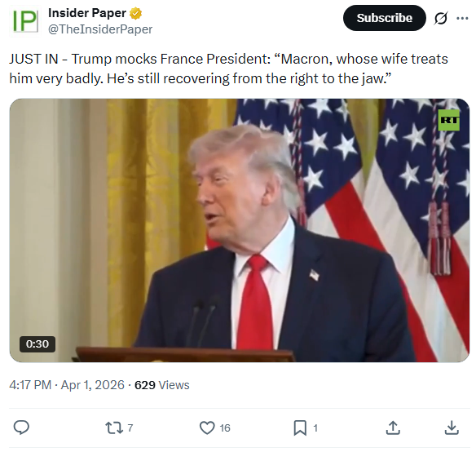Like the post with heart icon
Viewport: 476px width, 452px height.
207,428
